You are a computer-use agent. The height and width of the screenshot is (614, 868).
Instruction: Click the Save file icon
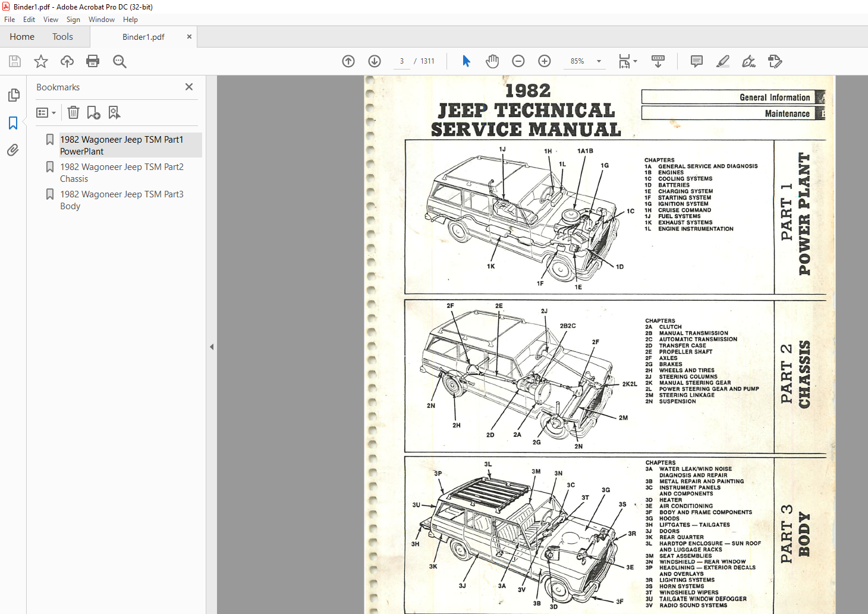point(15,61)
